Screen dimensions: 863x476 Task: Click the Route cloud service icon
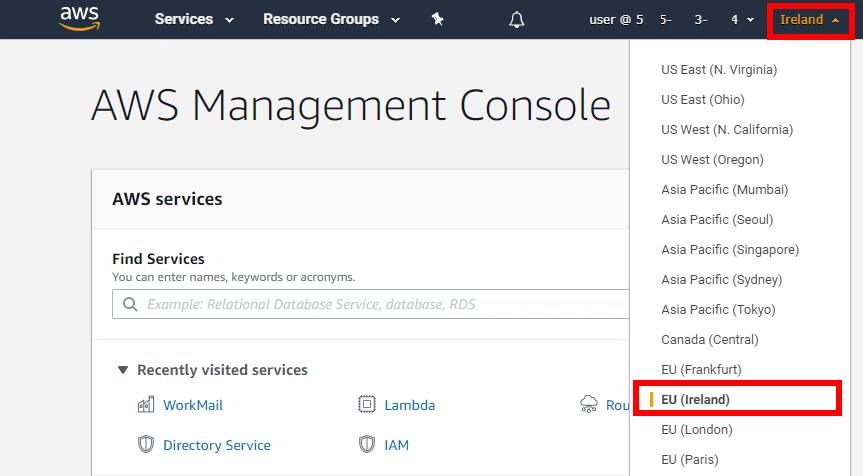pos(589,405)
